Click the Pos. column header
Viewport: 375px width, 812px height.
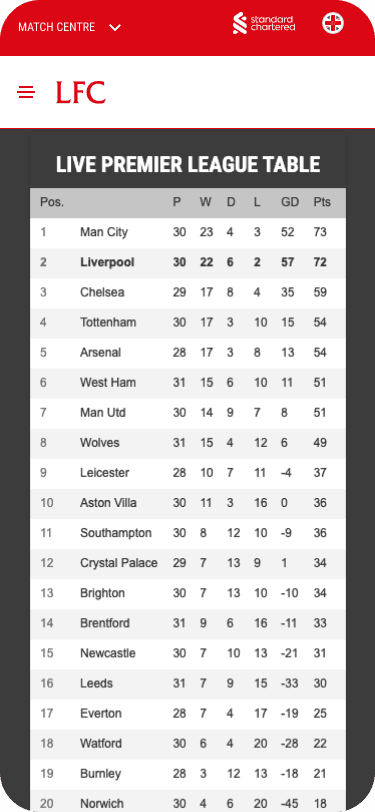pos(52,202)
